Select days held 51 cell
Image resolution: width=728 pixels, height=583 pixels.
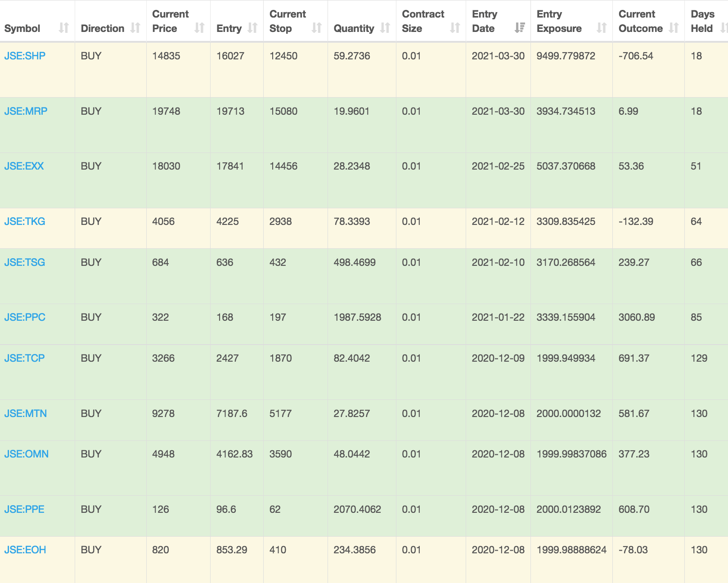pos(696,166)
